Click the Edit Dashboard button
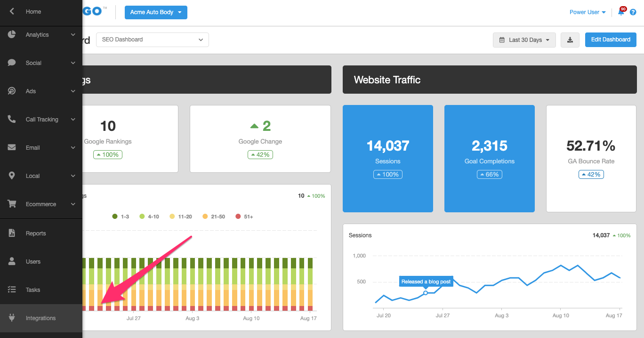Viewport: 644px width, 338px height. (611, 40)
